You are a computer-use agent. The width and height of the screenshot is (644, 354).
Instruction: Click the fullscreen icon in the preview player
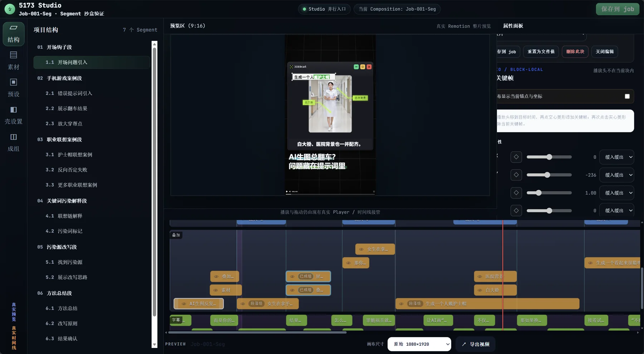[374, 192]
